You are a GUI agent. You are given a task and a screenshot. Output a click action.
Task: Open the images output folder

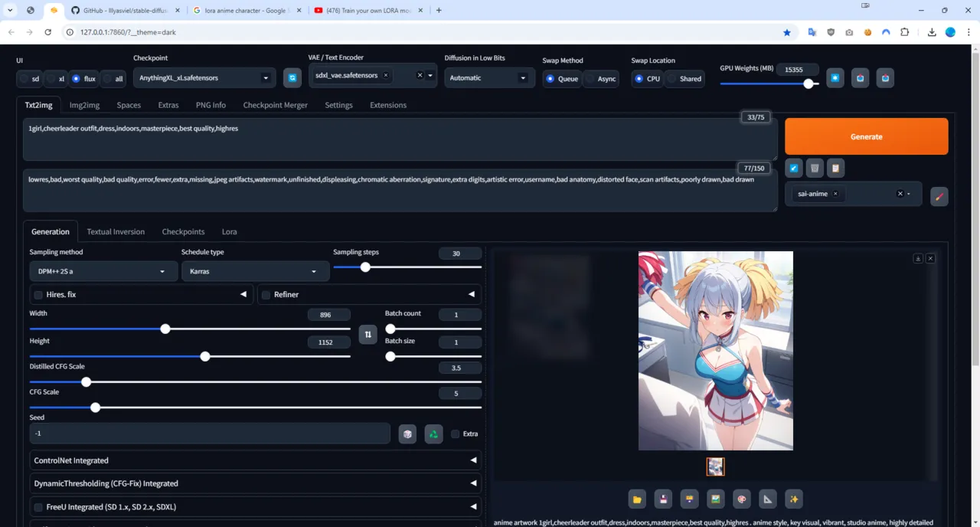(x=637, y=499)
